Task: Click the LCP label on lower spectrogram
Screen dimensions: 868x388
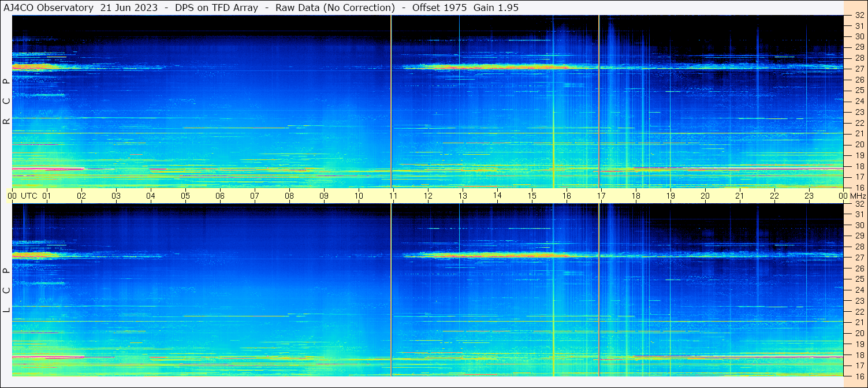Action: tap(7, 290)
